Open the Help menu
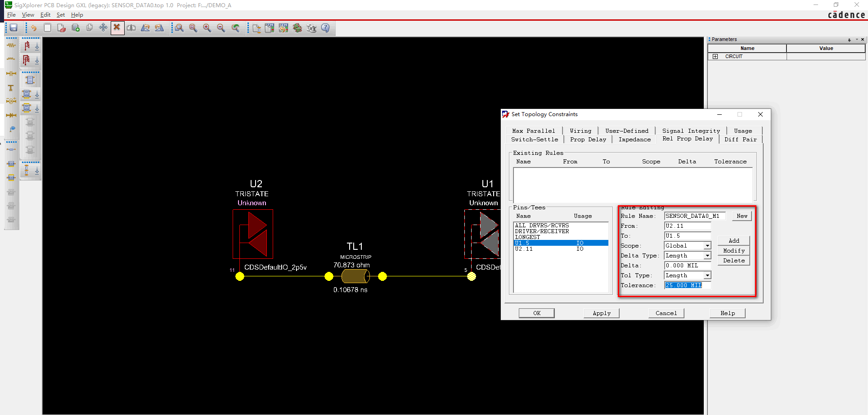868x415 pixels. [x=77, y=15]
